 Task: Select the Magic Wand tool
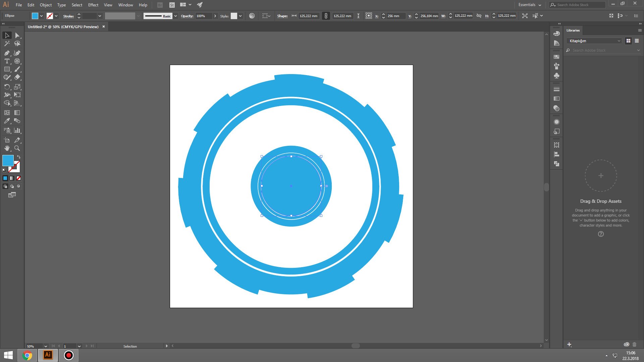click(7, 44)
